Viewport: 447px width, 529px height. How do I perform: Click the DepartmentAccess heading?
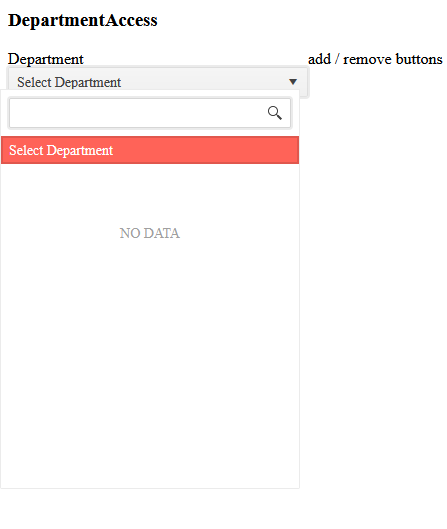point(83,20)
